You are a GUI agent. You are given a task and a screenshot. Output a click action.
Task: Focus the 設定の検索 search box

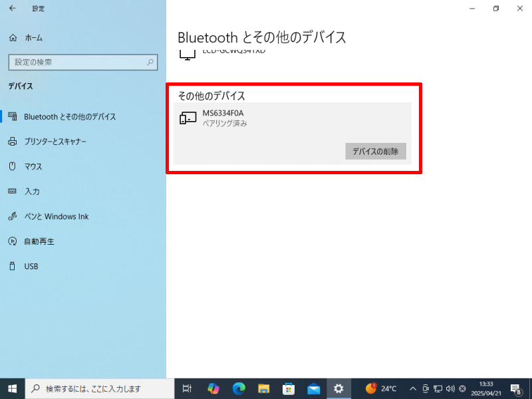pos(83,63)
